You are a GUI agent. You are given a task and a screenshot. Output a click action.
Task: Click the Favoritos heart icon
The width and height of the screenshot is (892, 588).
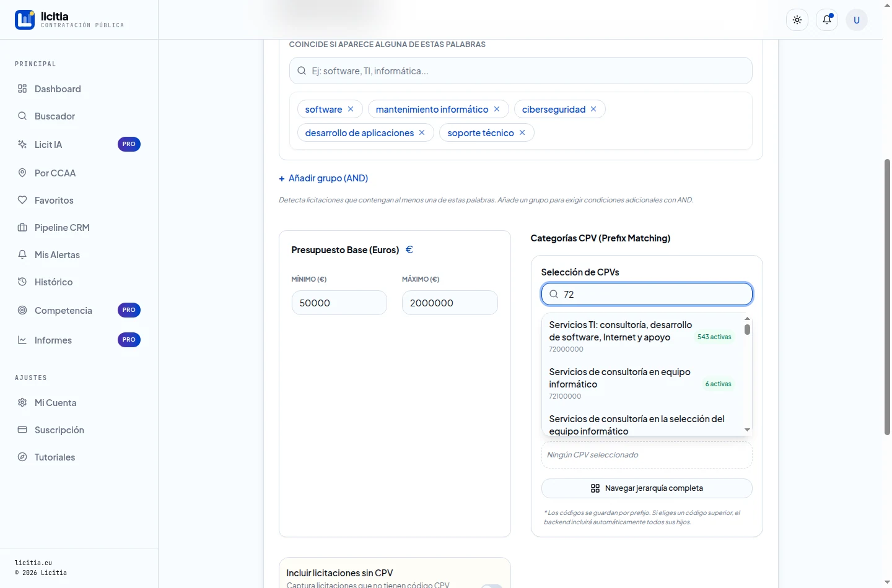click(x=22, y=200)
